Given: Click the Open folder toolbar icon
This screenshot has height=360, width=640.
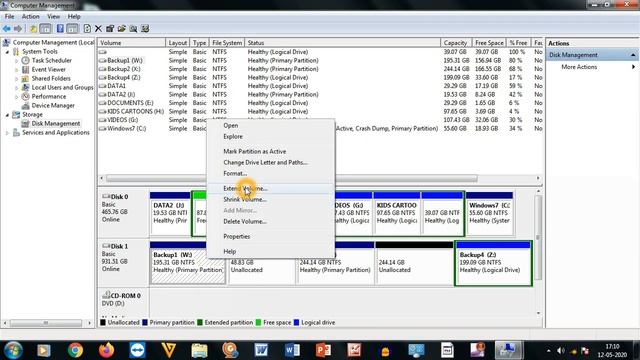Looking at the screenshot, I should [122, 29].
